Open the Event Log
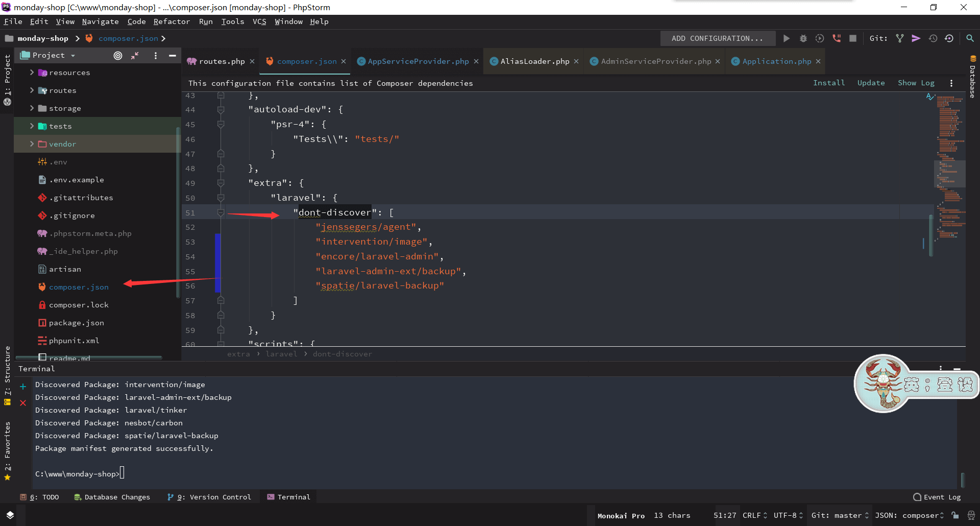980x526 pixels. (x=937, y=497)
